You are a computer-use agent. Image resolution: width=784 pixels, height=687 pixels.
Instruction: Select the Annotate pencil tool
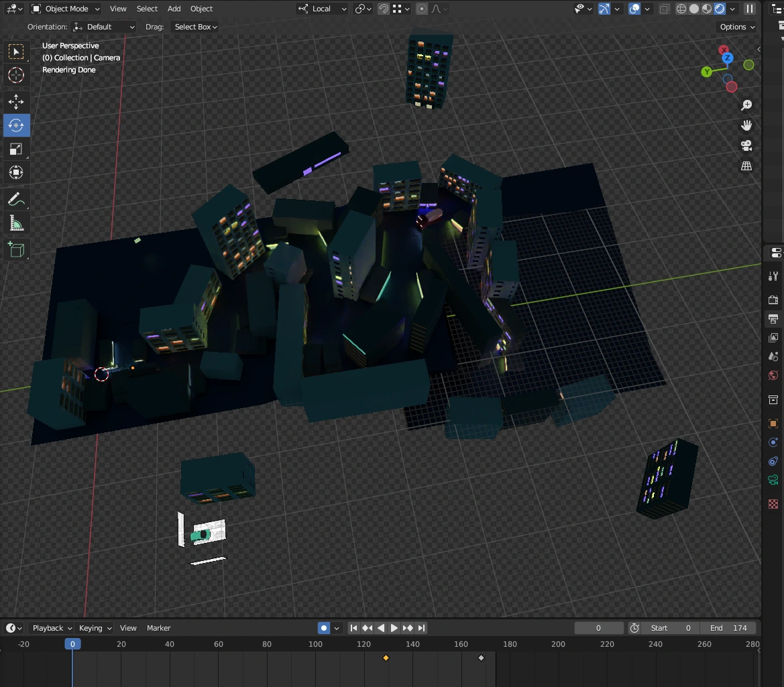16,200
